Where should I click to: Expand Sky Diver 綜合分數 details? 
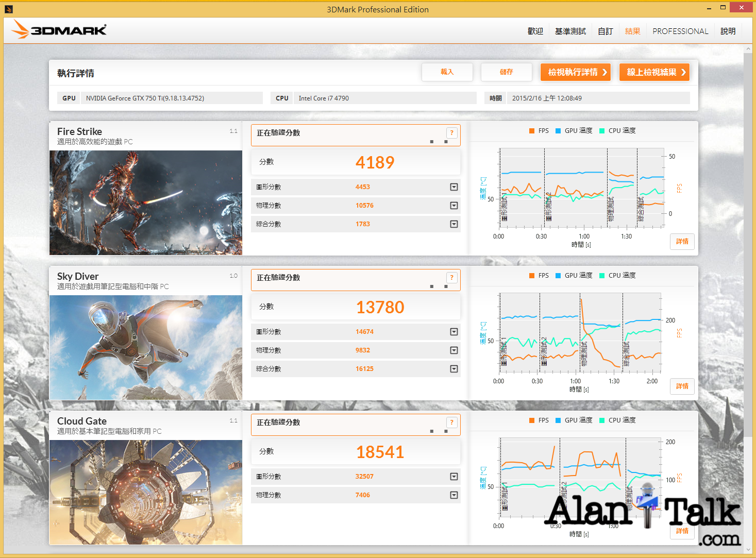454,369
